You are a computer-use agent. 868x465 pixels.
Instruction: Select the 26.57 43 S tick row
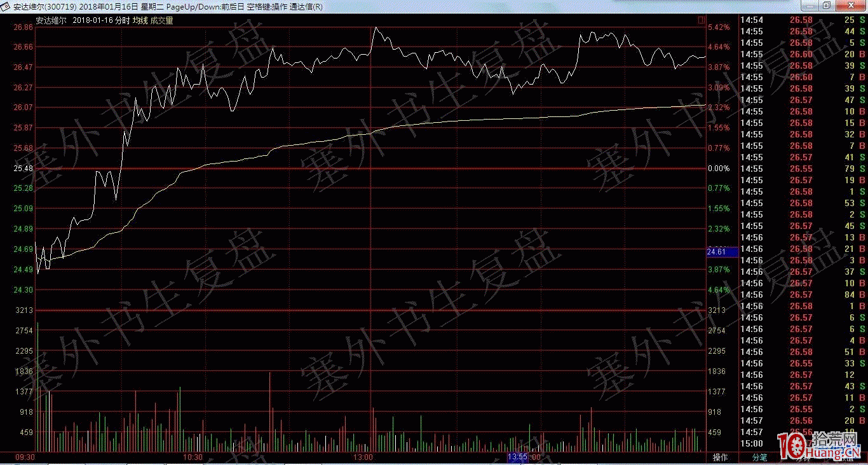coord(803,387)
